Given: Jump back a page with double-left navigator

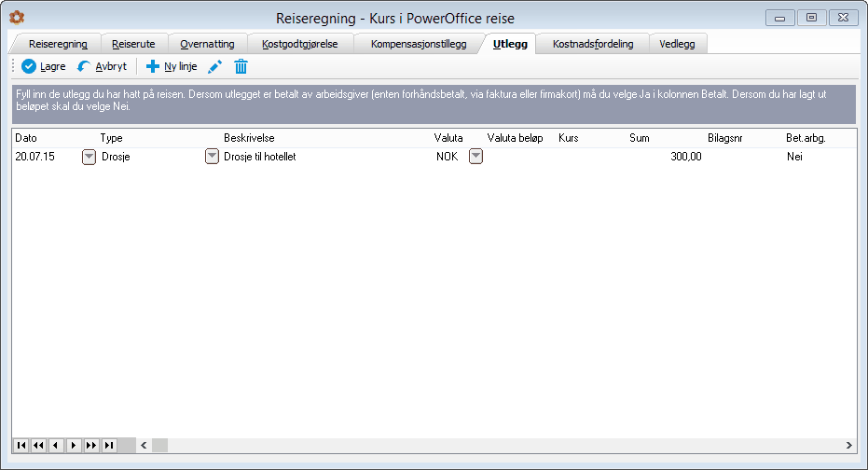Looking at the screenshot, I should pyautogui.click(x=38, y=445).
